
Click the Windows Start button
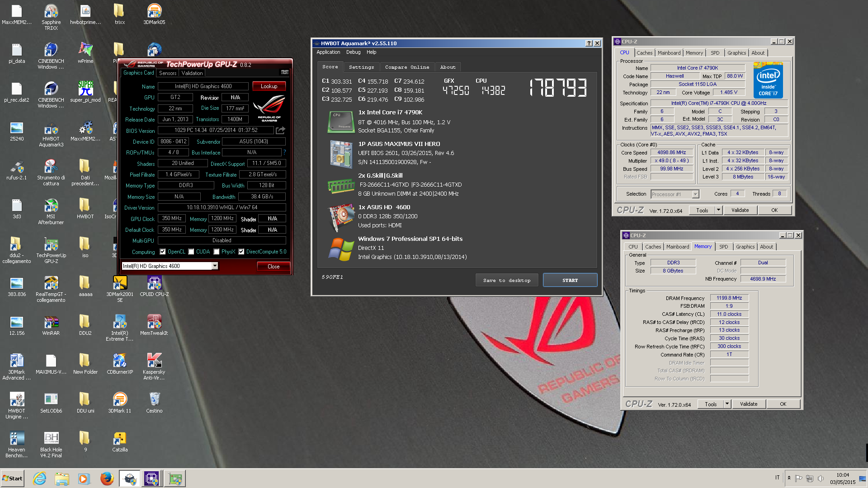point(13,479)
